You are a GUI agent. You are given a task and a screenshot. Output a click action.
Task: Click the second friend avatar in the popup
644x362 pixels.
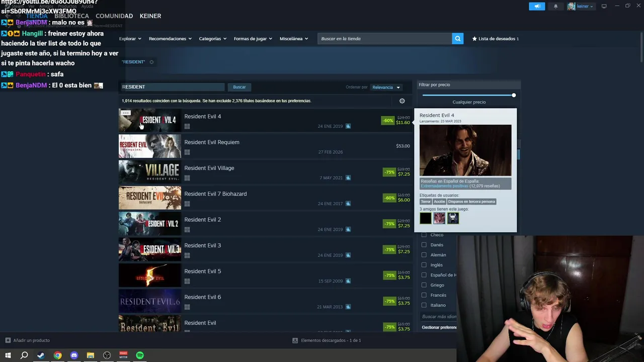coord(439,218)
